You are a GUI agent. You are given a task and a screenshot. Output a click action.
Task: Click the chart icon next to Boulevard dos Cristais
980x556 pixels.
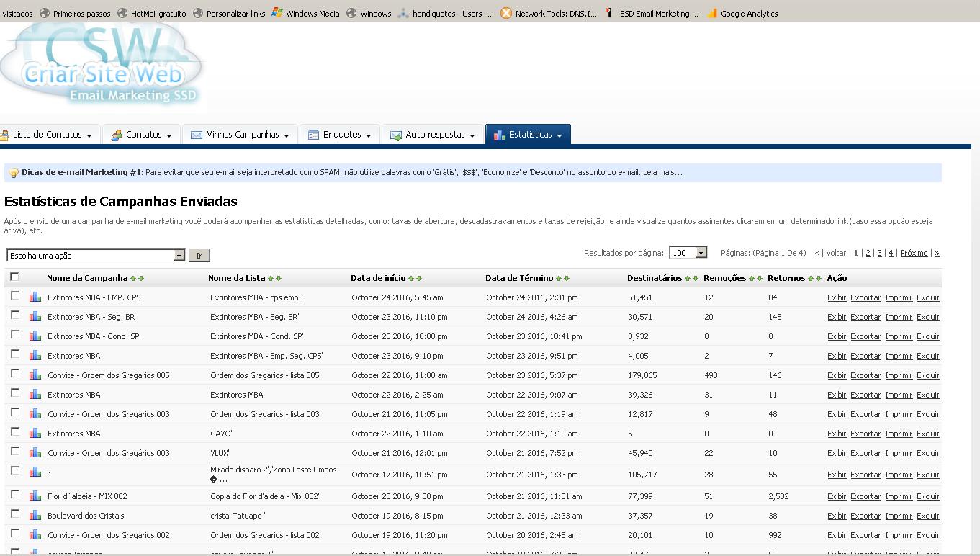[35, 515]
